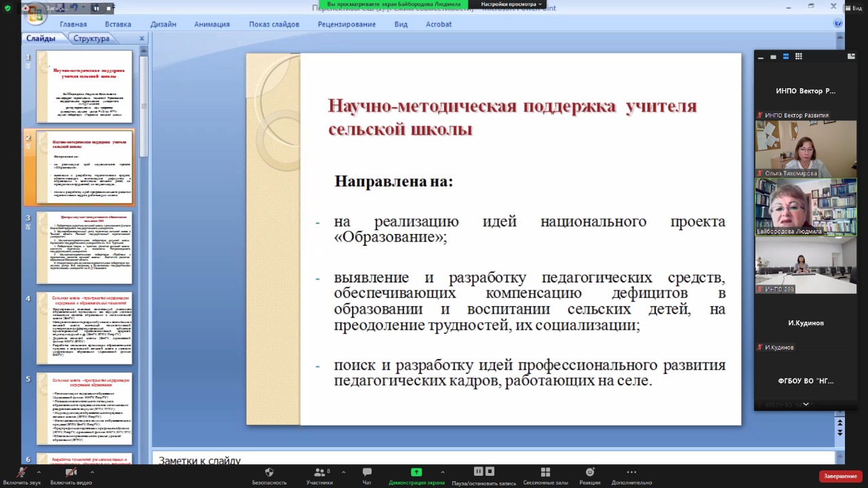This screenshot has height=488, width=868.
Task: Pause or stop recording (Пауза/остановить запись)
Action: point(484,472)
